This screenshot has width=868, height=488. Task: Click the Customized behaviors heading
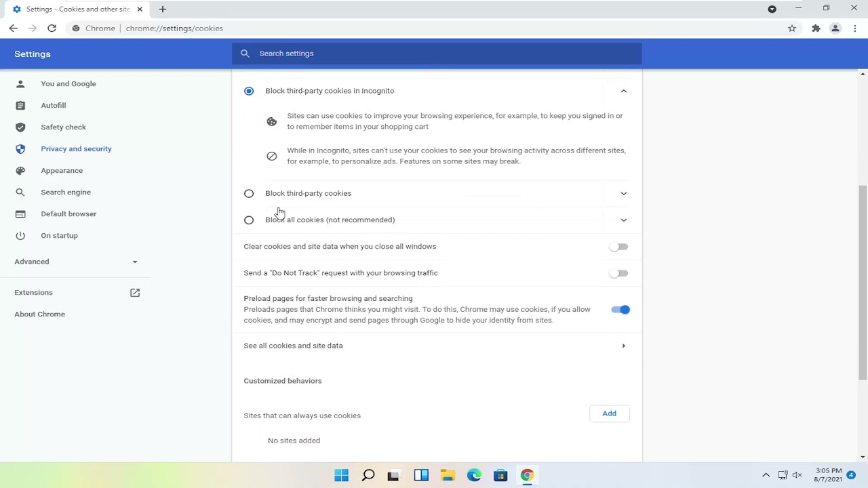(x=283, y=381)
